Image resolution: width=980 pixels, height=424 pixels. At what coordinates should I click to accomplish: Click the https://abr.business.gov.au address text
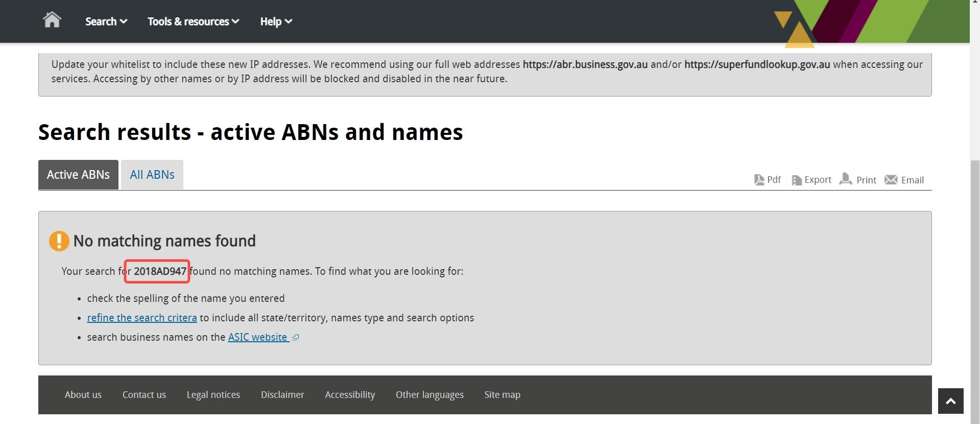(x=585, y=64)
